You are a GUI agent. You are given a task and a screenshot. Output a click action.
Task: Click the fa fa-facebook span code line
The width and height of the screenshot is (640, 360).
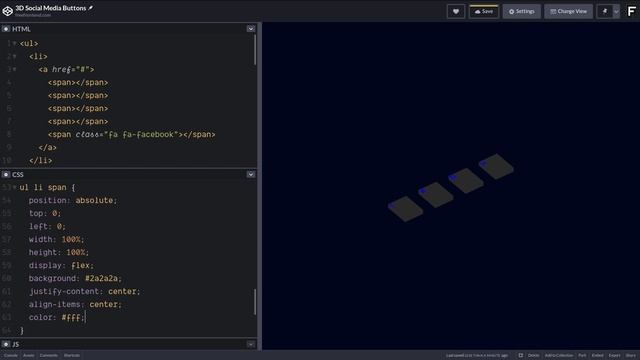(x=131, y=134)
